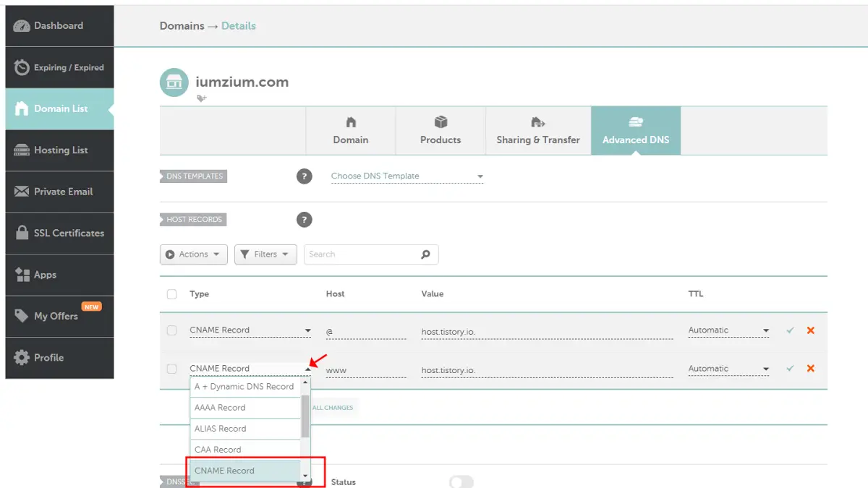868x488 pixels.
Task: Open the Products tab
Action: pyautogui.click(x=441, y=130)
